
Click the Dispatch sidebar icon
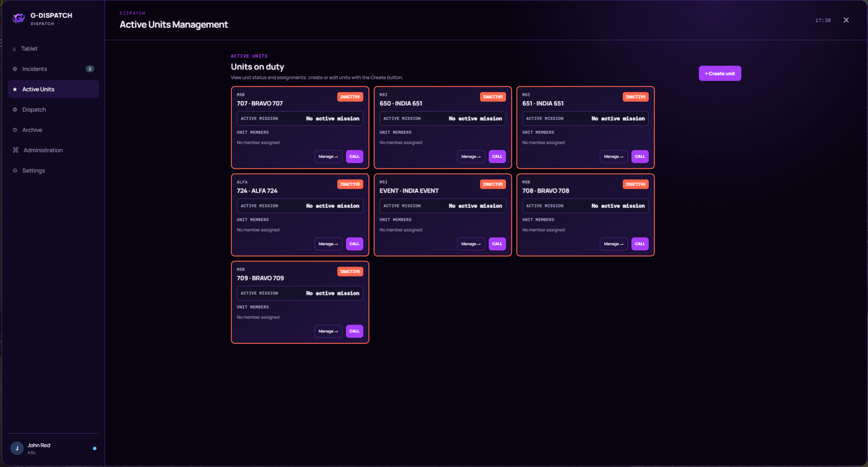pos(15,110)
